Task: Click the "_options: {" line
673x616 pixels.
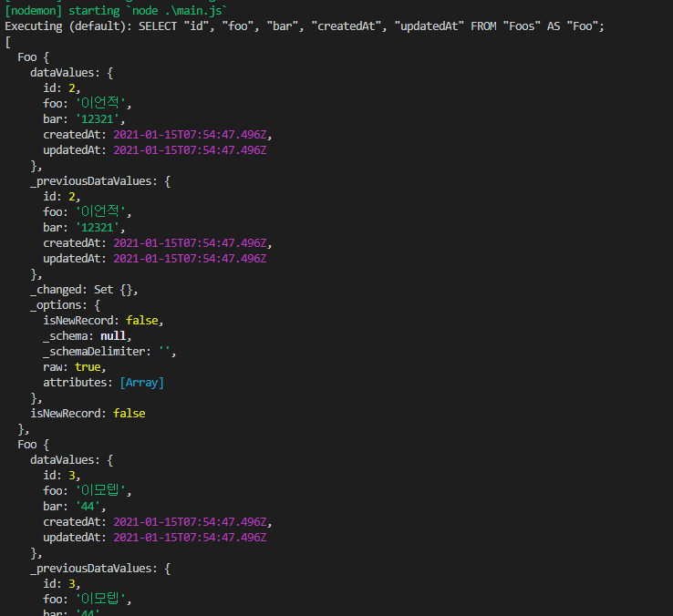Action: tap(65, 305)
